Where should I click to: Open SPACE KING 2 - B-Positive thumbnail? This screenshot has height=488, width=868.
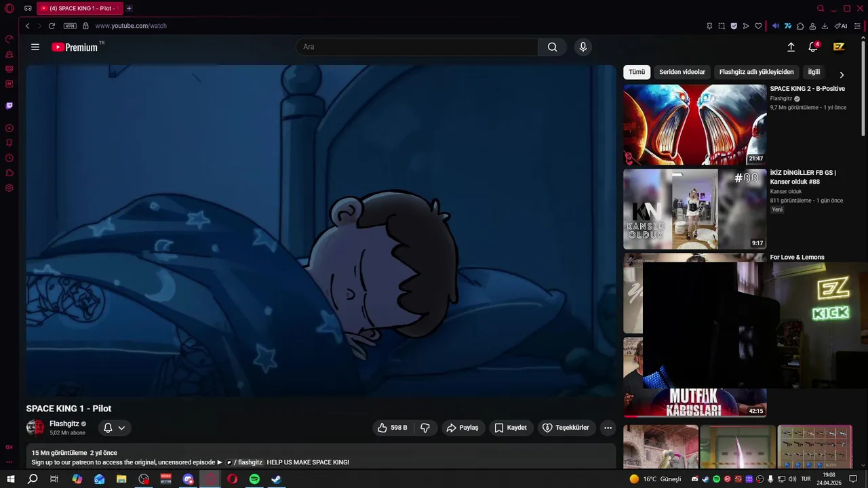(x=694, y=125)
